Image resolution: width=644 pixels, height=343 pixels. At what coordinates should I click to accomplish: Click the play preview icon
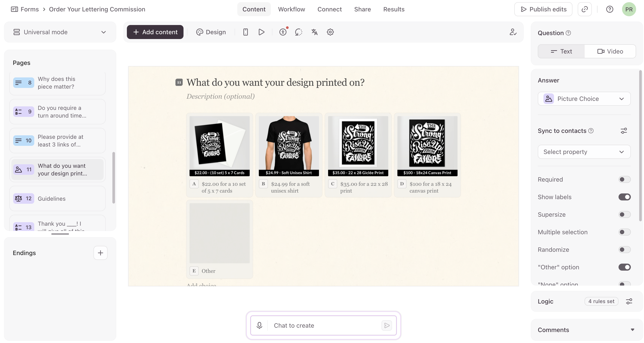point(261,32)
